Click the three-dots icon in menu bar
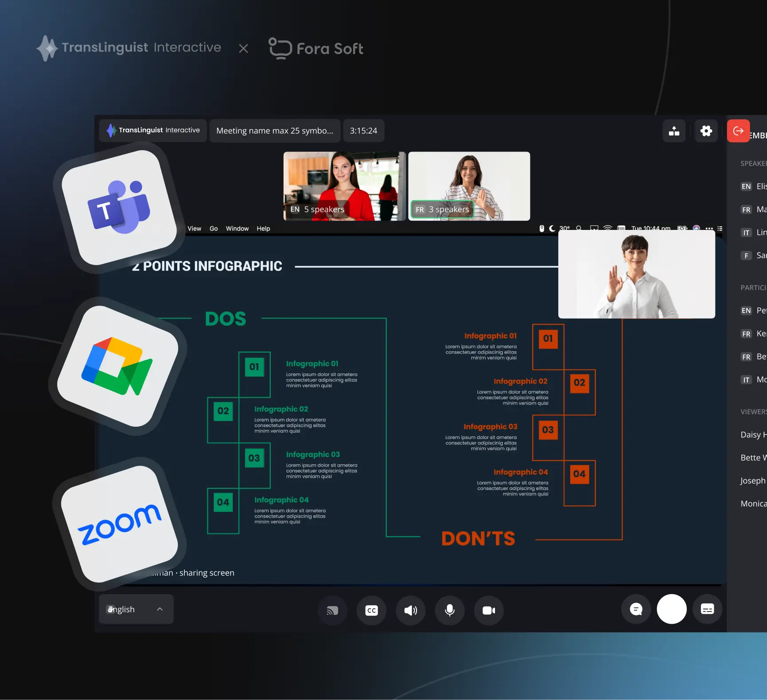The height and width of the screenshot is (700, 767). [709, 229]
